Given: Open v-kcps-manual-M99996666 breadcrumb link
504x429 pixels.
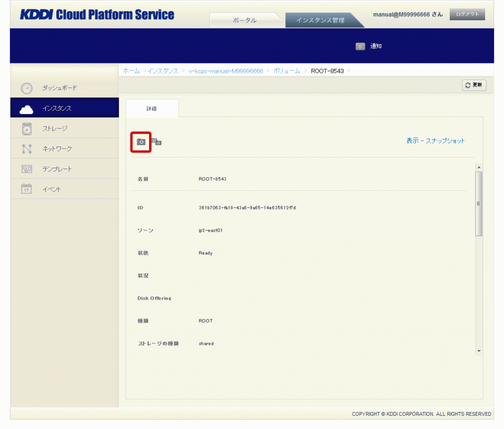Looking at the screenshot, I should click(x=225, y=71).
